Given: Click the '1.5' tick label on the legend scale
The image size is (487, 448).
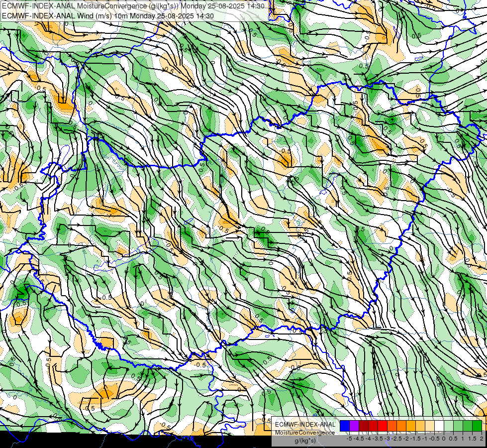Looking at the screenshot, I should [473, 439].
